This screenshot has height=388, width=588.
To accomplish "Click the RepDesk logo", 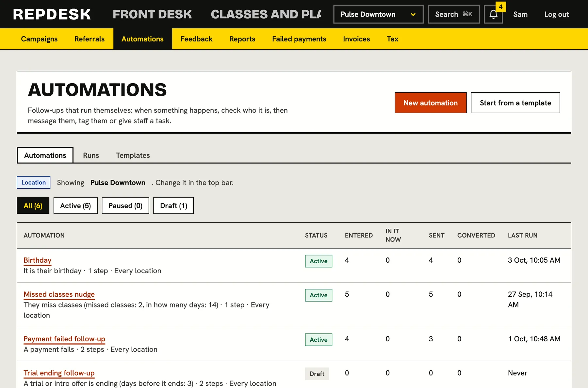I will tap(52, 14).
